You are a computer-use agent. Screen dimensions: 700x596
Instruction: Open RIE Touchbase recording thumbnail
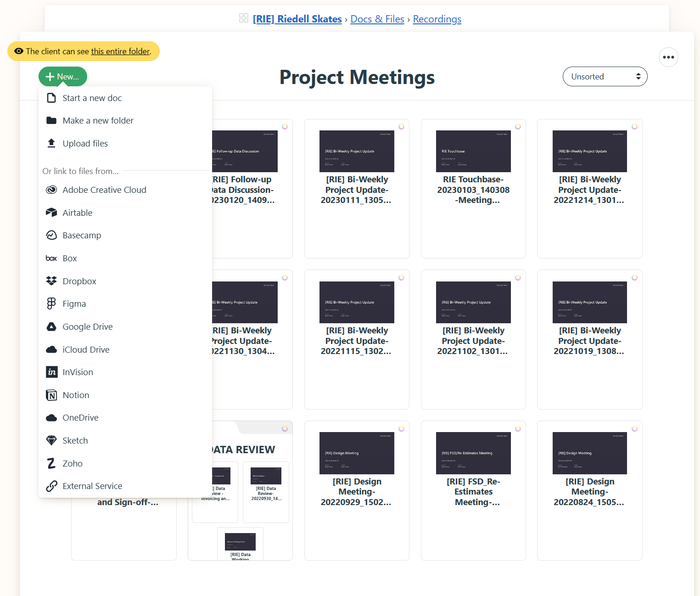pos(473,151)
